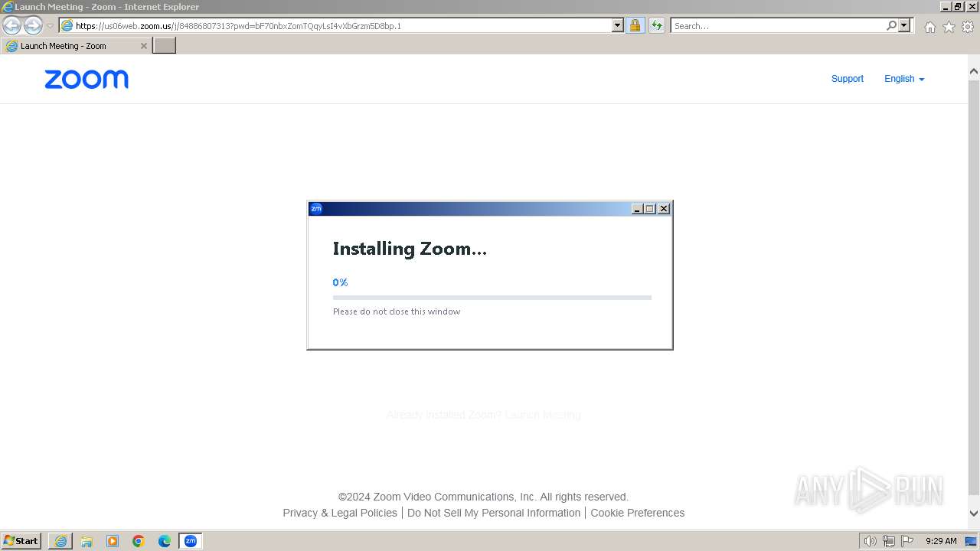Minimize the Internet Explorer window
Screen dimensions: 980x551
pos(946,6)
